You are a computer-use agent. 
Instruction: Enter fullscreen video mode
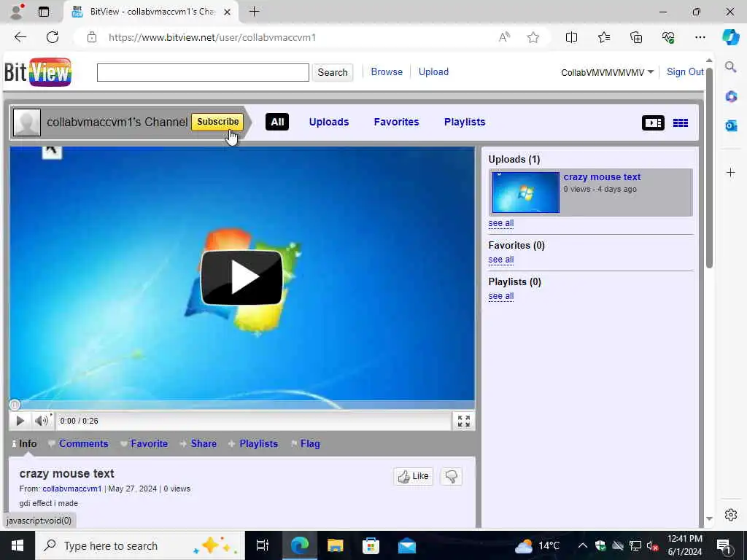[463, 421]
